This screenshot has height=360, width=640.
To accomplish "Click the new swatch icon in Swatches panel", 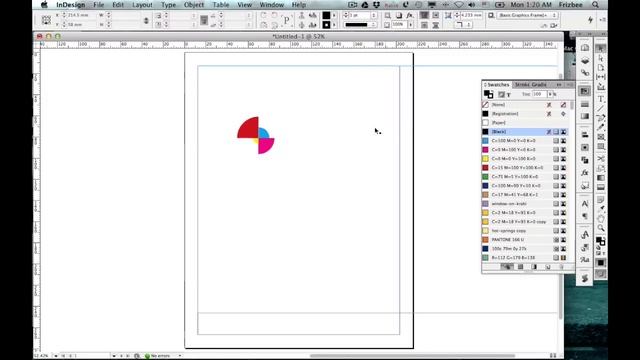I will pyautogui.click(x=548, y=267).
